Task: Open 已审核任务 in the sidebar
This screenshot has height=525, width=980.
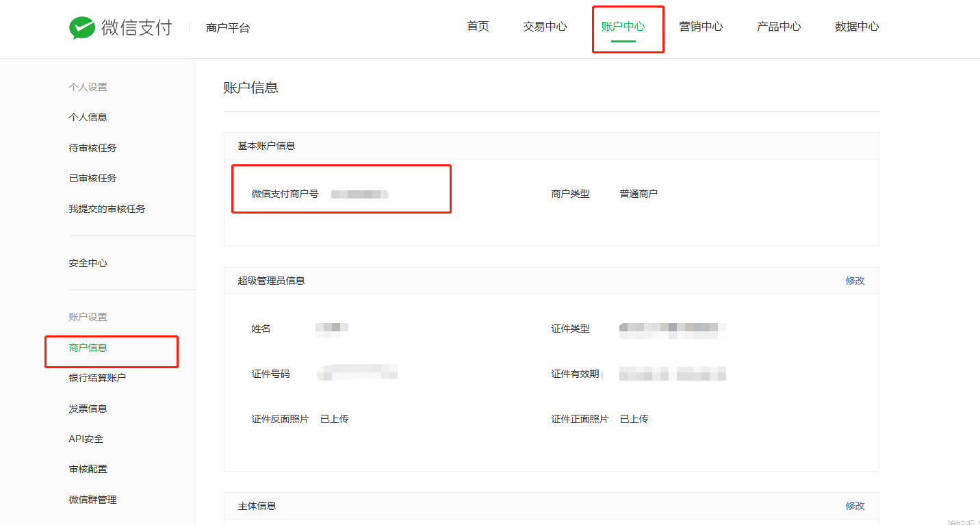Action: click(x=92, y=178)
